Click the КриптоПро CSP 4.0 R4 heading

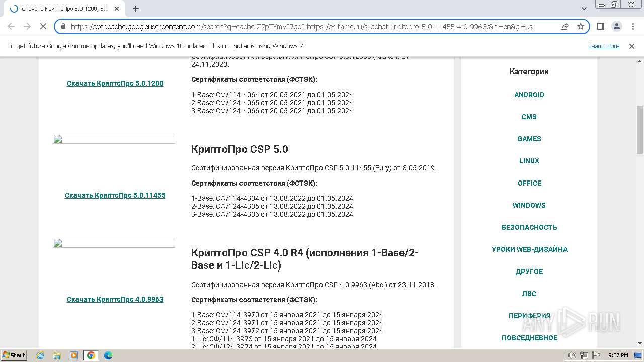(304, 259)
